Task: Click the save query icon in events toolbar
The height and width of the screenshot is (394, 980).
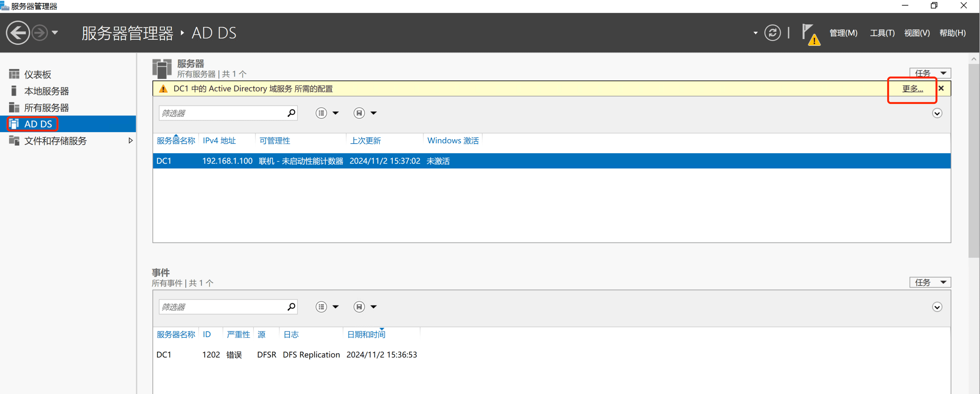Action: click(x=359, y=307)
